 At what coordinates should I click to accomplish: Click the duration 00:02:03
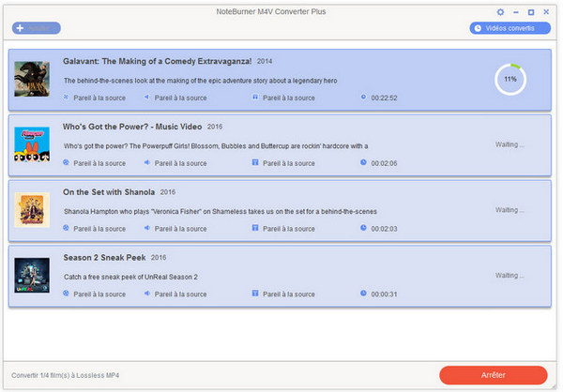click(x=384, y=229)
